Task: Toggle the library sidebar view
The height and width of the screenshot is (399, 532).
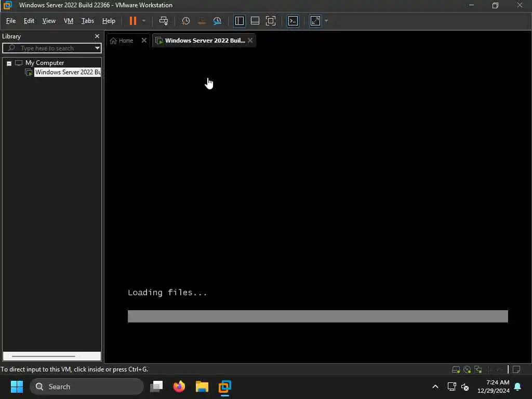Action: pyautogui.click(x=239, y=21)
